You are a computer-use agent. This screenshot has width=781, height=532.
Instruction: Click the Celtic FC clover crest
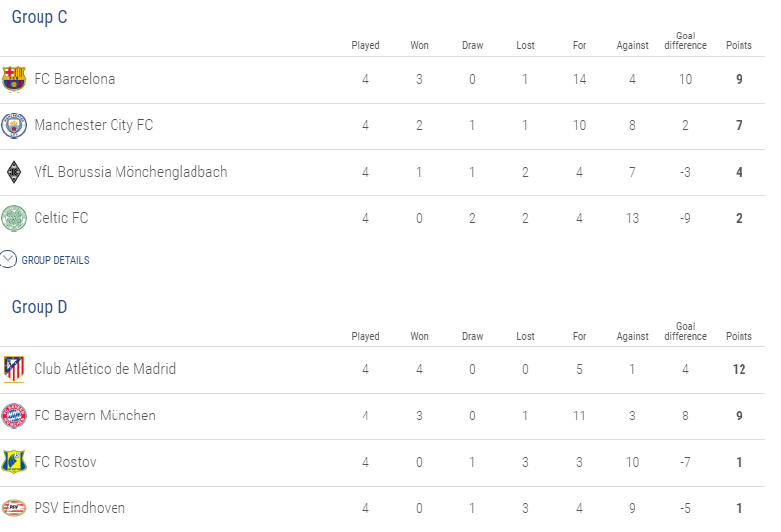[14, 218]
